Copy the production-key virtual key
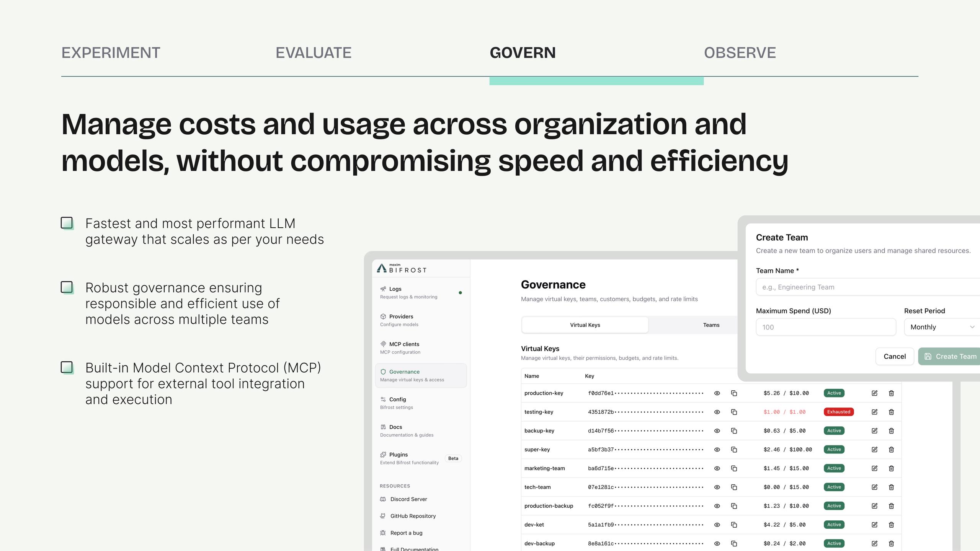Viewport: 980px width, 551px height. coord(734,393)
